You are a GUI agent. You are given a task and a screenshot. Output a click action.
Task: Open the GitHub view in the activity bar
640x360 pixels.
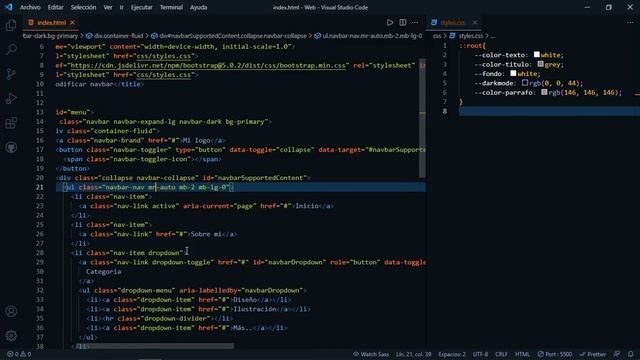11,147
